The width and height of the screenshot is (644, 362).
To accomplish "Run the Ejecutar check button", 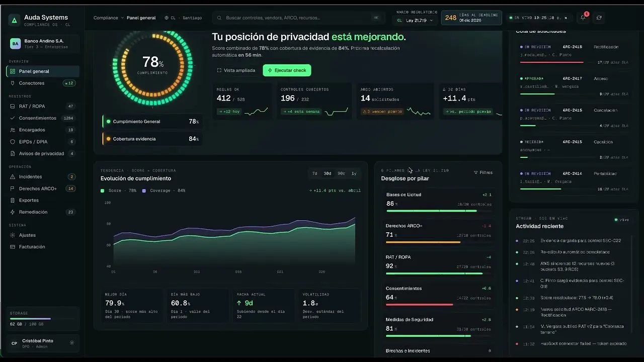I will (x=287, y=70).
